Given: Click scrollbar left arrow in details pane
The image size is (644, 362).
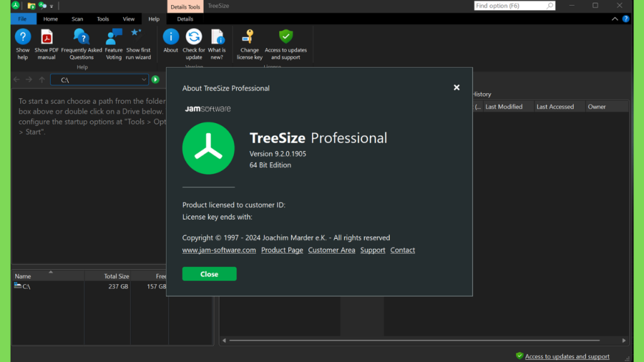Looking at the screenshot, I should click(x=224, y=340).
